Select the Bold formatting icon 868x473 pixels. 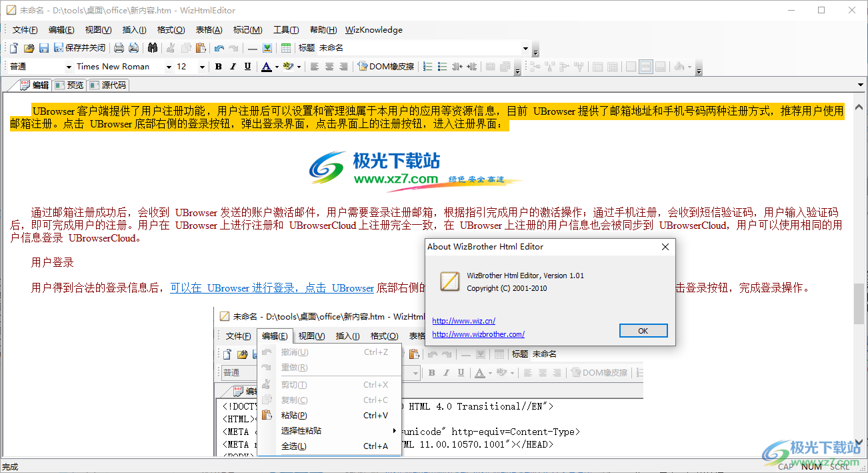218,66
